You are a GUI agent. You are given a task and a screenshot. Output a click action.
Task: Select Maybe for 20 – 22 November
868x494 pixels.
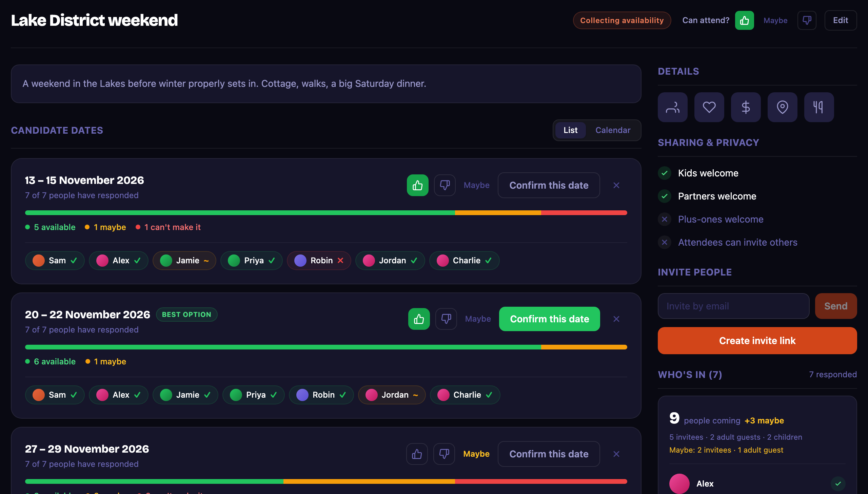(478, 319)
